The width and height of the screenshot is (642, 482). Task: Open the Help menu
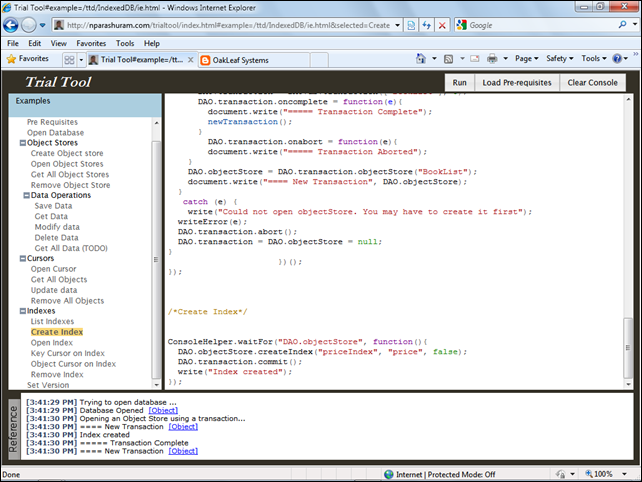(x=151, y=43)
